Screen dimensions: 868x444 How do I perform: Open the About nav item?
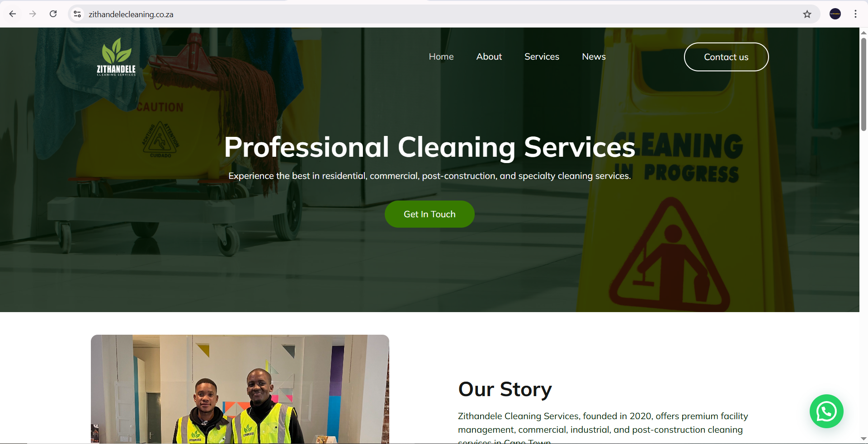click(x=489, y=57)
